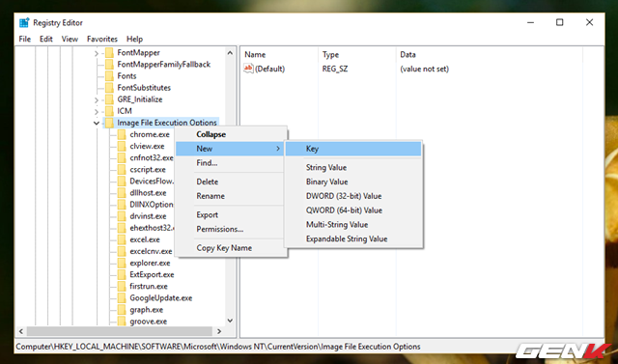Select DWORD (32-bit) Value option
The height and width of the screenshot is (364, 618).
point(344,196)
